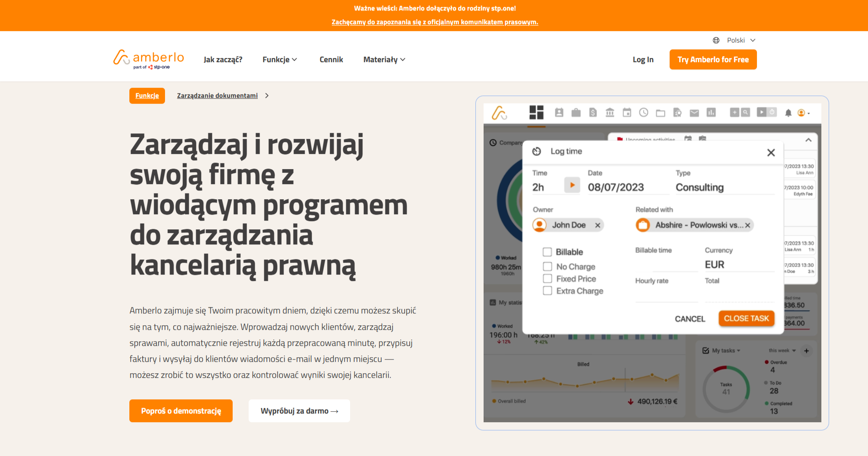Click the play timer icon in app preview toolbar
Screen dimensions: 868x456
[761, 112]
